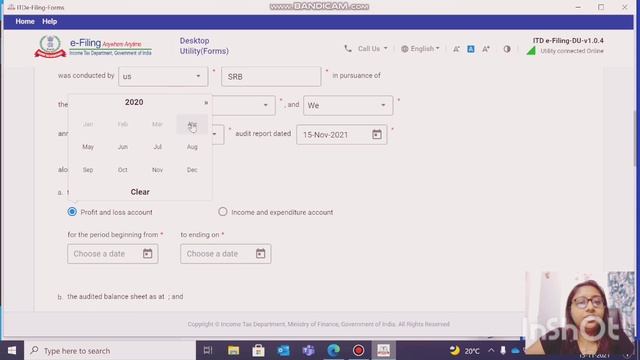
Task: Open Outlook from taskbar
Action: click(x=283, y=351)
